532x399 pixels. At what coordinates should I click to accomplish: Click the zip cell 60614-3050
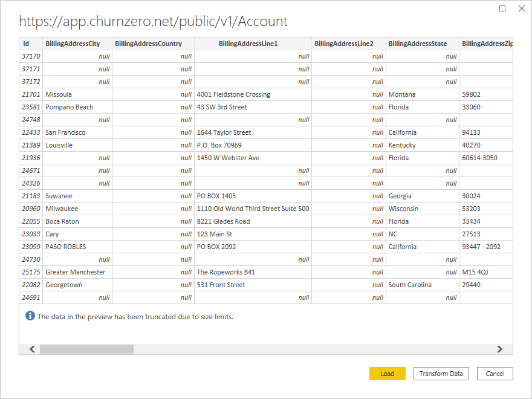486,158
